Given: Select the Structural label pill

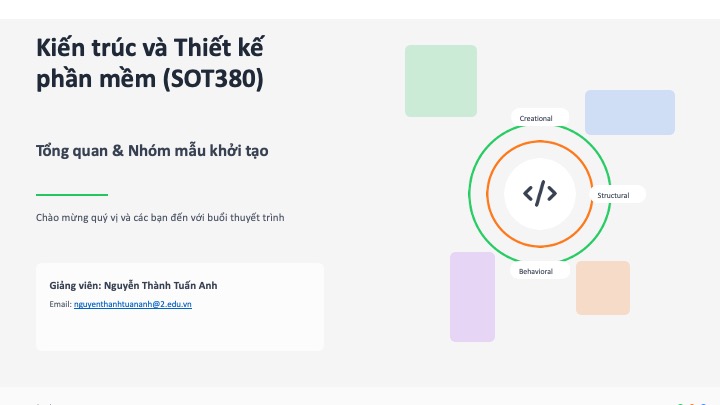Looking at the screenshot, I should 613,195.
